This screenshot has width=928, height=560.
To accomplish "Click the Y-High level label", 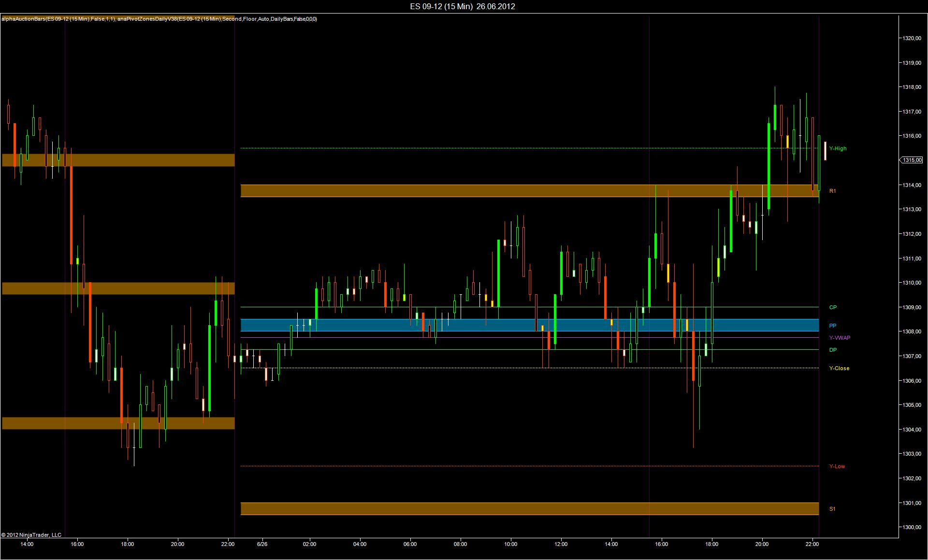I will [838, 149].
